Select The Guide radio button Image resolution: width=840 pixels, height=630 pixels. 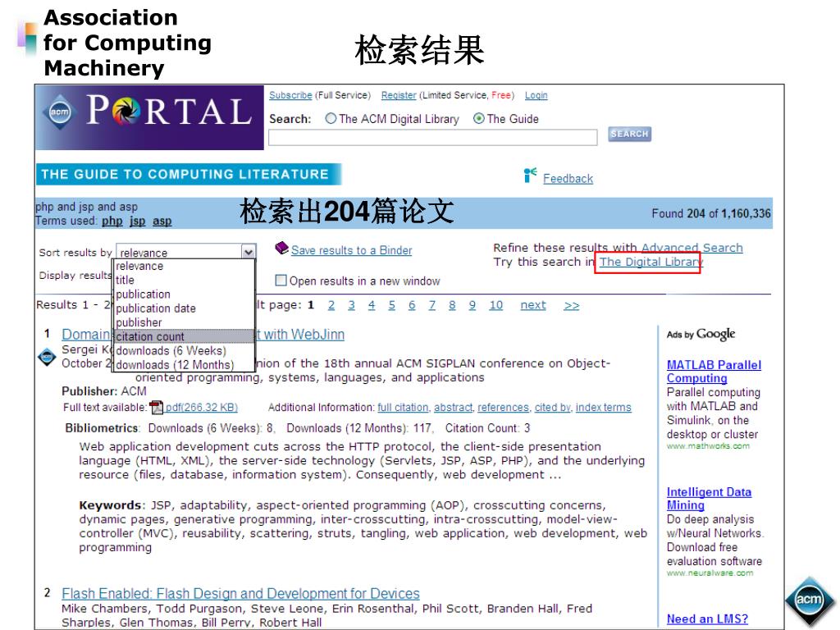479,118
